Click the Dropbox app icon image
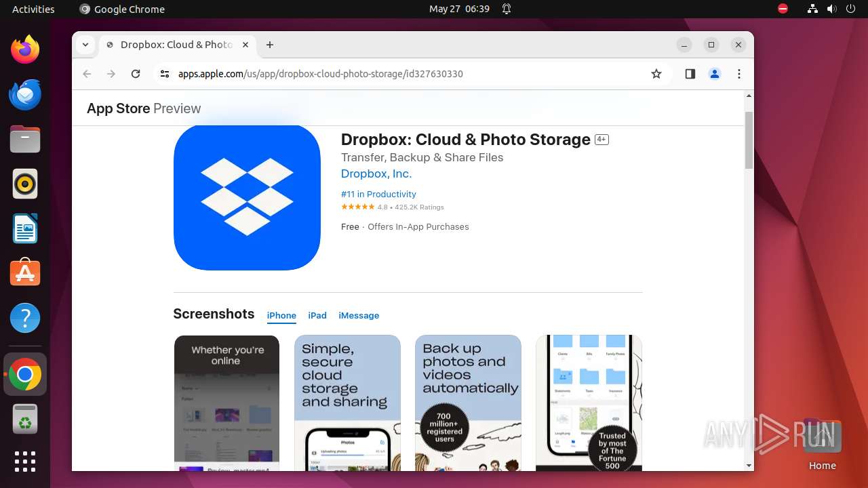 click(x=247, y=197)
